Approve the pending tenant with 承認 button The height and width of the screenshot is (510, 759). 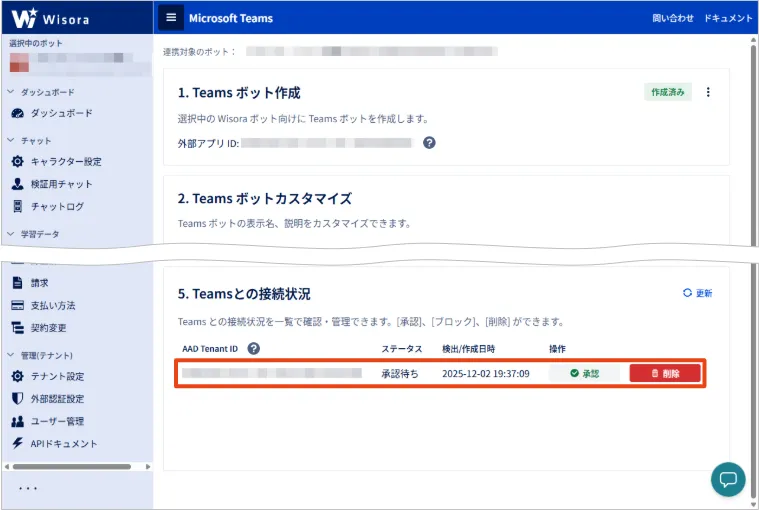click(x=584, y=373)
